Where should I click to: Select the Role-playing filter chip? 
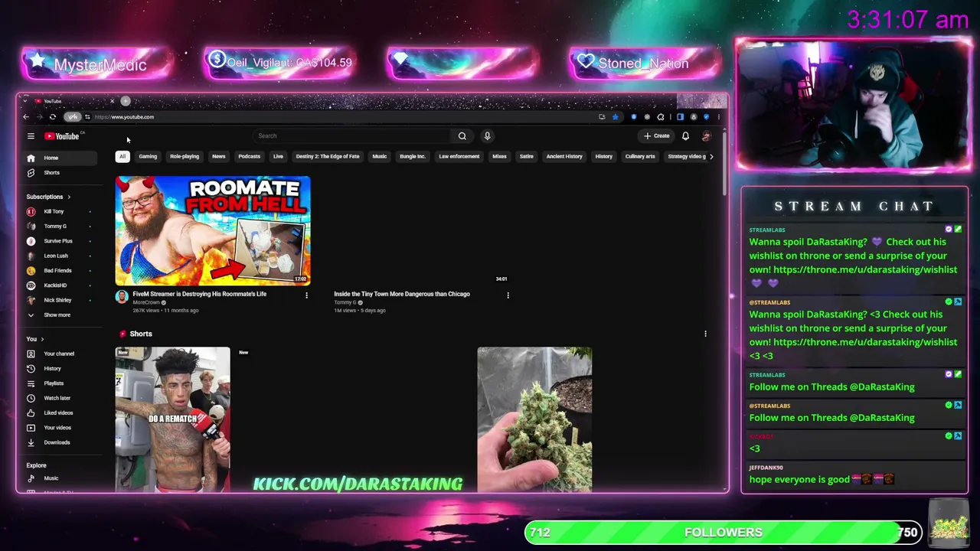pyautogui.click(x=185, y=157)
